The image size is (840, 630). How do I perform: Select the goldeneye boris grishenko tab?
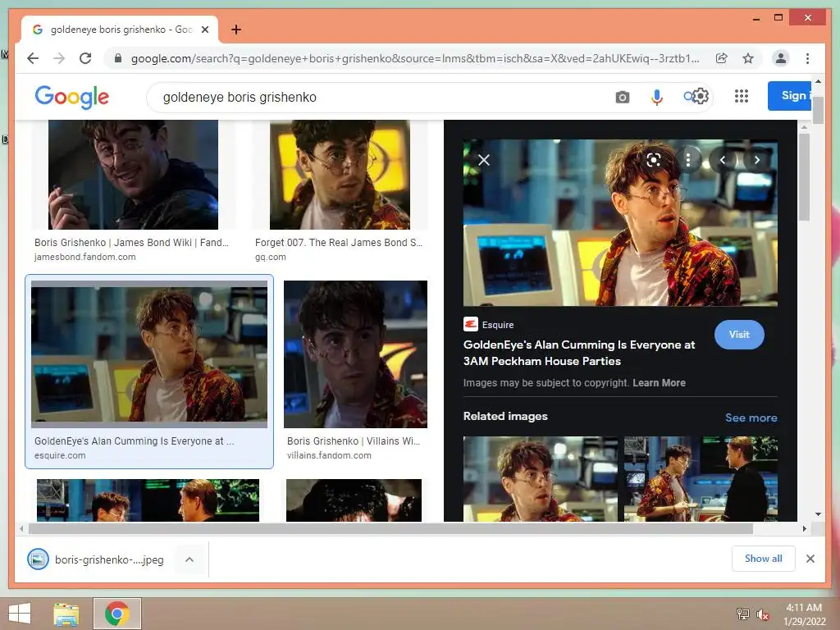(120, 30)
